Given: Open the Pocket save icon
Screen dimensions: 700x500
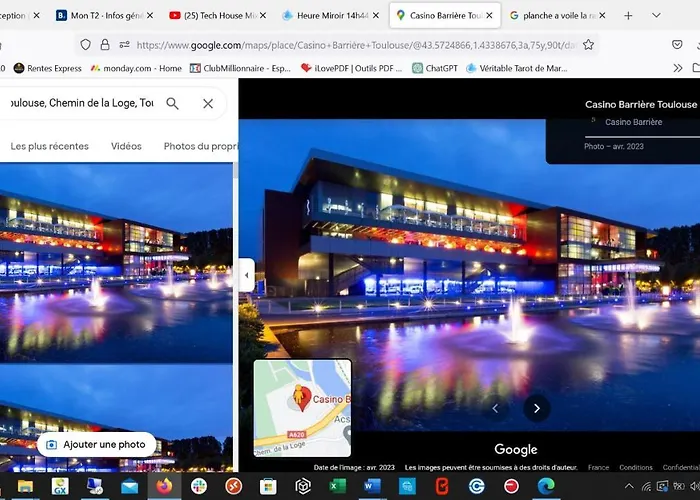Looking at the screenshot, I should (x=677, y=44).
